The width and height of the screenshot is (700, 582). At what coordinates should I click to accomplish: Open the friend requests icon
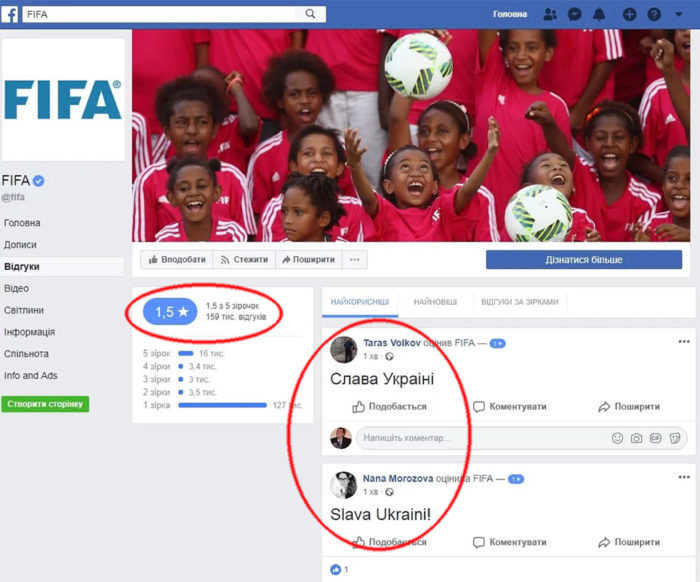tap(550, 14)
